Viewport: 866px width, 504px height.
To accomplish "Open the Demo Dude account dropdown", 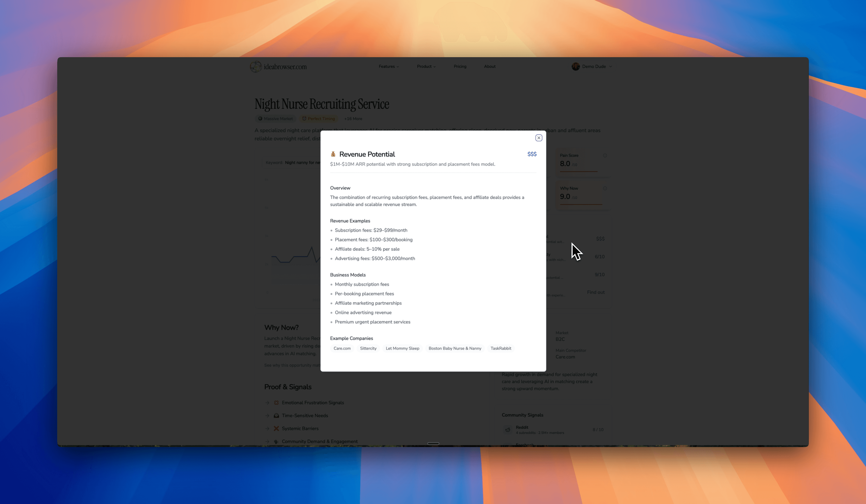I will point(592,66).
